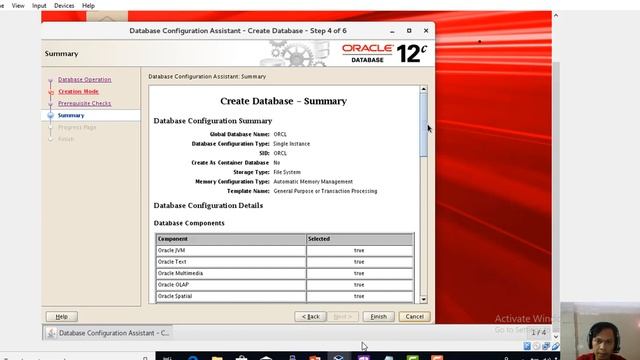Go to the Creation Mode step
Image resolution: width=640 pixels, height=360 pixels.
(x=78, y=91)
